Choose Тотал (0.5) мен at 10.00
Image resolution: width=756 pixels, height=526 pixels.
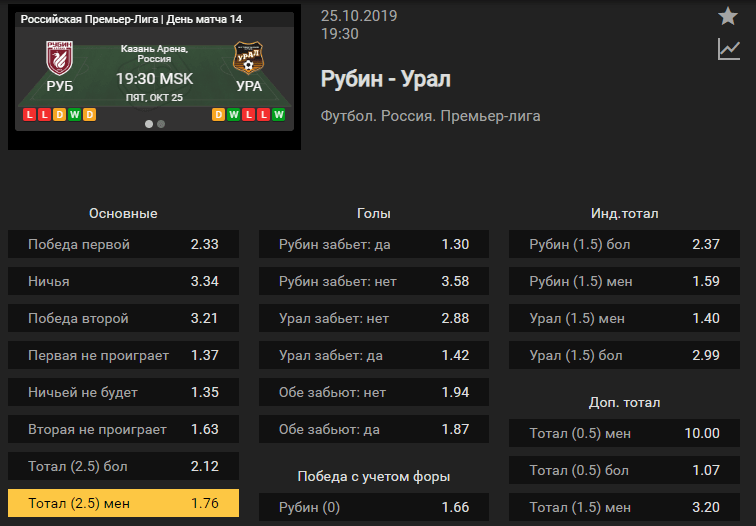point(624,433)
